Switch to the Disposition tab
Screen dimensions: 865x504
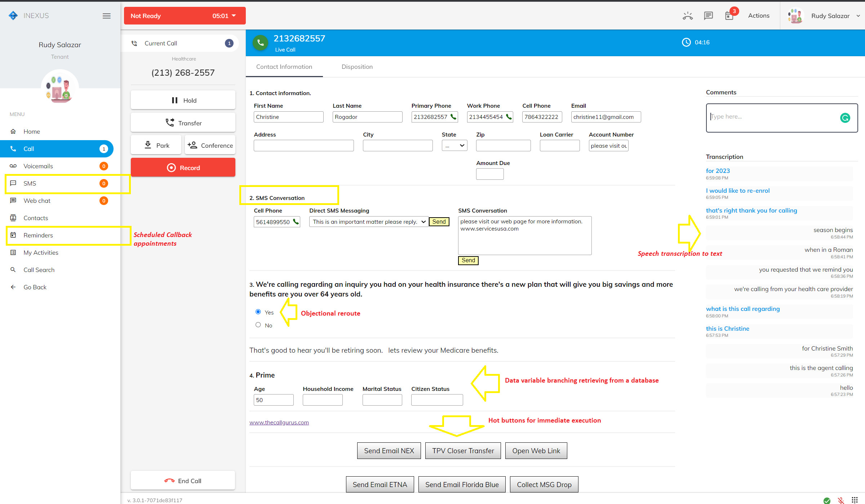tap(357, 67)
